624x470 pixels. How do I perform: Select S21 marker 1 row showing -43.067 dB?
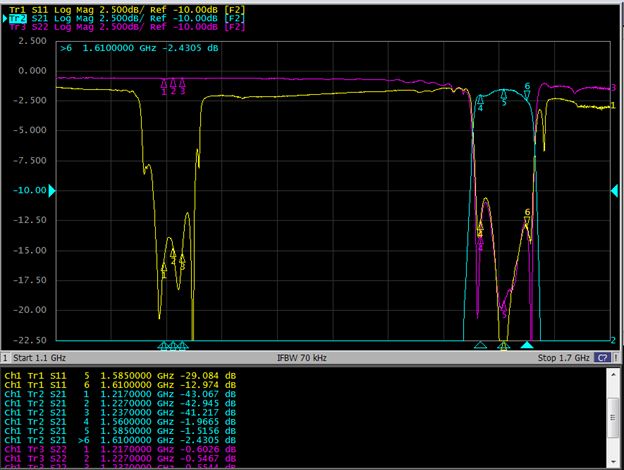tap(120, 394)
